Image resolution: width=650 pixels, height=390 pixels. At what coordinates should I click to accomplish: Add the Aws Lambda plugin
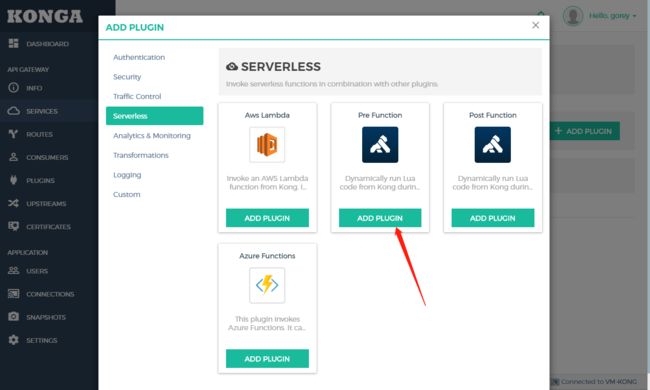267,218
